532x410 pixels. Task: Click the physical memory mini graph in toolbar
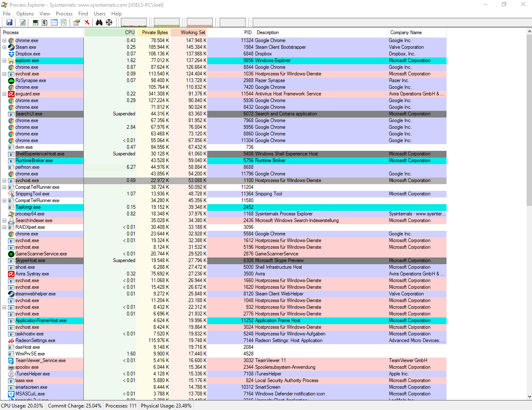pyautogui.click(x=200, y=22)
